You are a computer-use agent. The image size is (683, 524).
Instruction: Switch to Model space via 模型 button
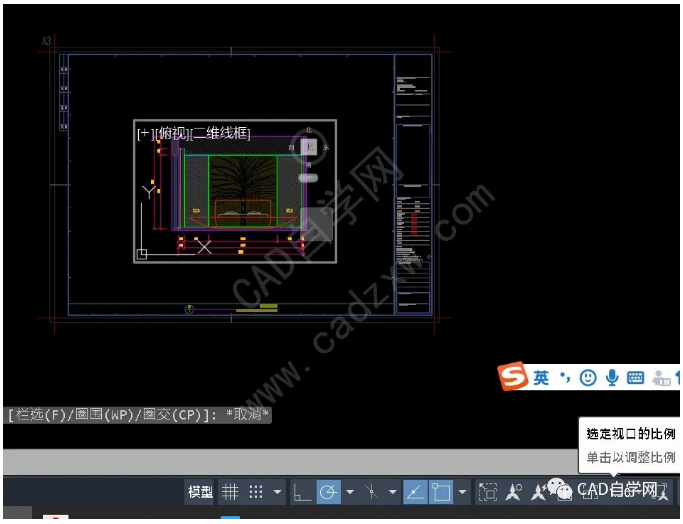(200, 492)
